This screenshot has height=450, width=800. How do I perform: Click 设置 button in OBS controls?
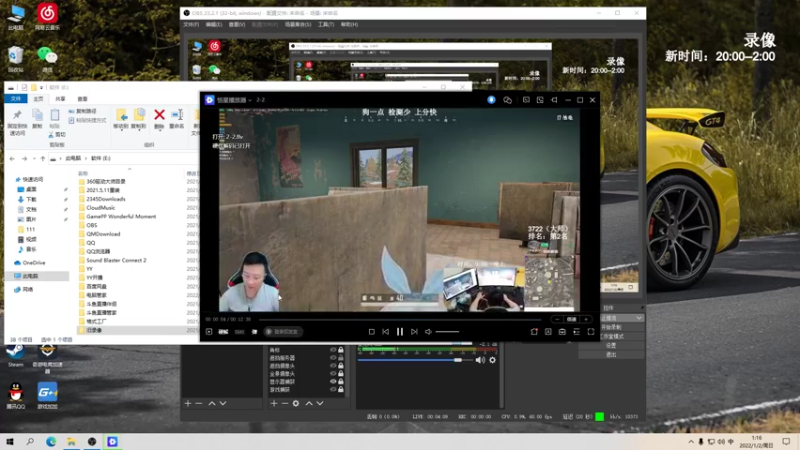pos(611,345)
